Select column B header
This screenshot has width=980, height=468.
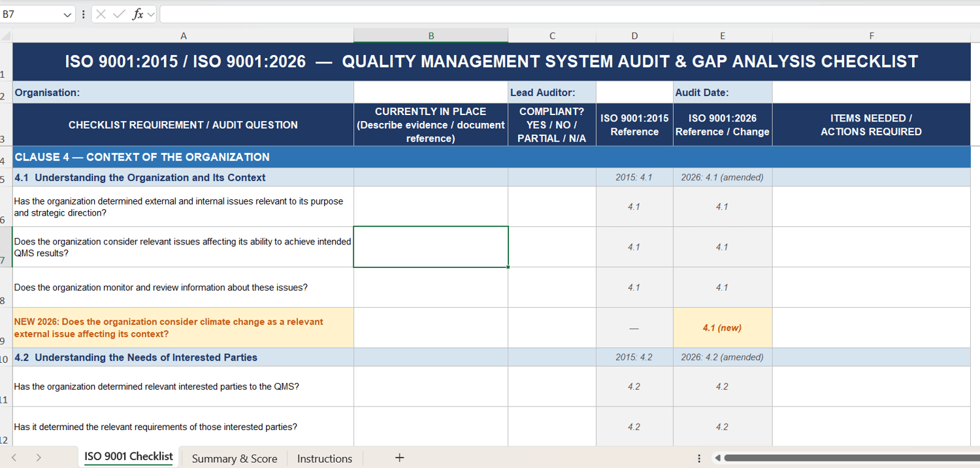click(x=431, y=36)
